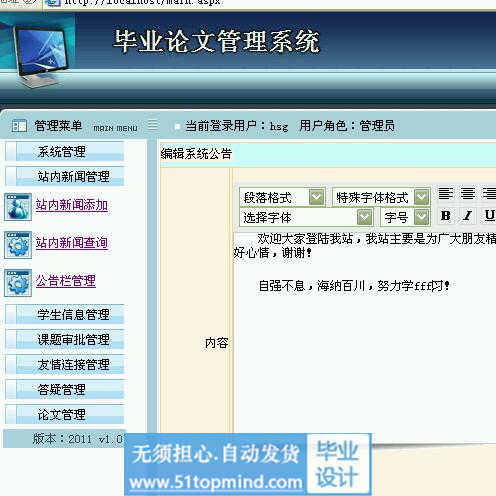Click the icon beside 站内新闻添加

pos(18,207)
